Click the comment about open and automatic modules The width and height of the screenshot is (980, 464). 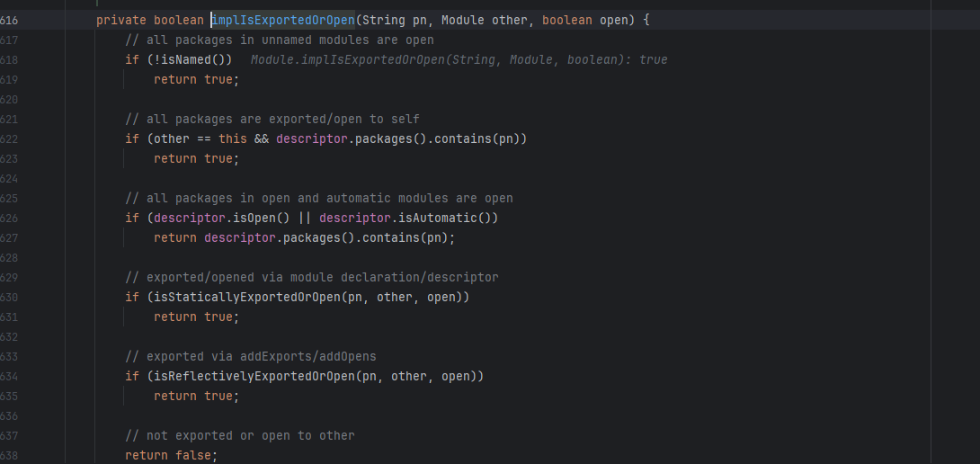point(319,198)
